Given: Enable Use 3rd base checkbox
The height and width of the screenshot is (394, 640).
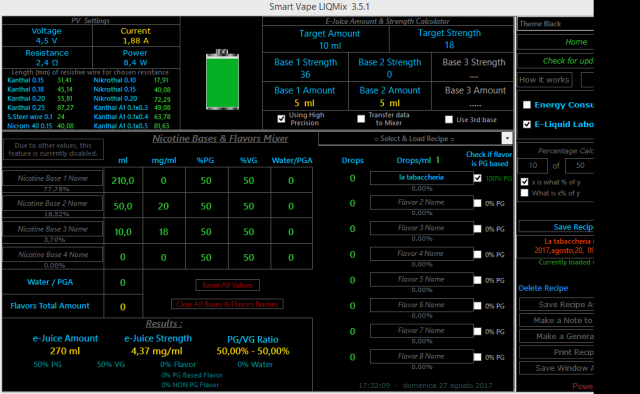Looking at the screenshot, I should pos(449,119).
